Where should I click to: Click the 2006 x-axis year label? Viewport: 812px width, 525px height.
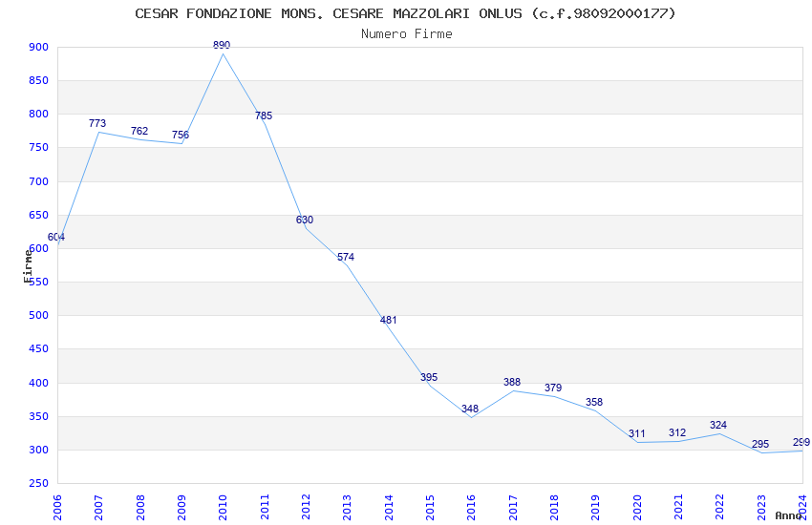(57, 508)
